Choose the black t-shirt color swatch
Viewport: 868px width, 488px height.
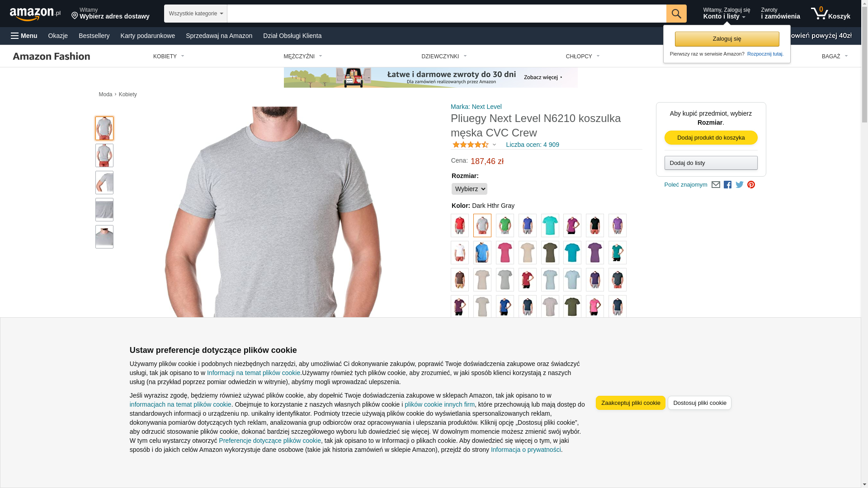pos(595,225)
